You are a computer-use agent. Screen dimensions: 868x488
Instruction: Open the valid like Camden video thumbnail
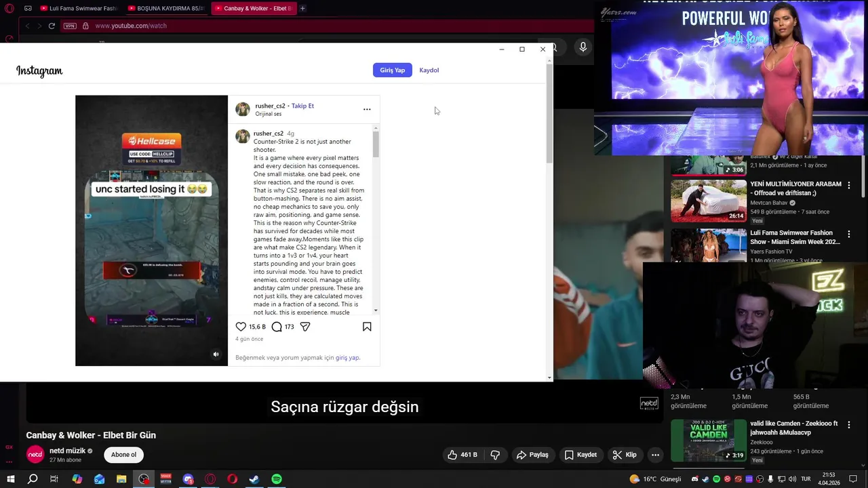(x=708, y=441)
